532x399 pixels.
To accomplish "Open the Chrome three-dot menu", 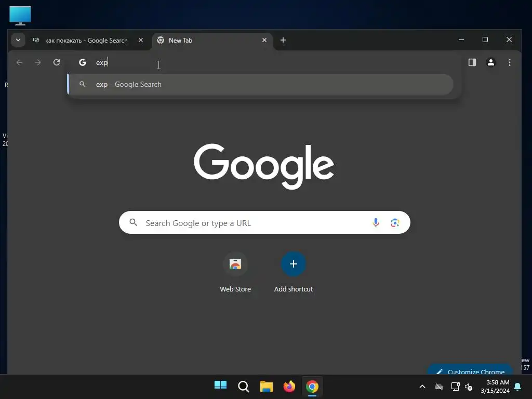I will (x=509, y=62).
